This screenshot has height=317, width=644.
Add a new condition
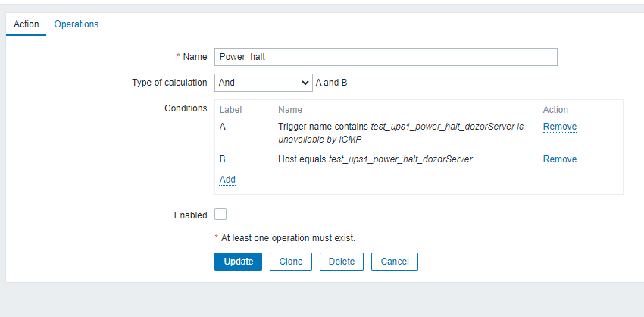tap(227, 180)
